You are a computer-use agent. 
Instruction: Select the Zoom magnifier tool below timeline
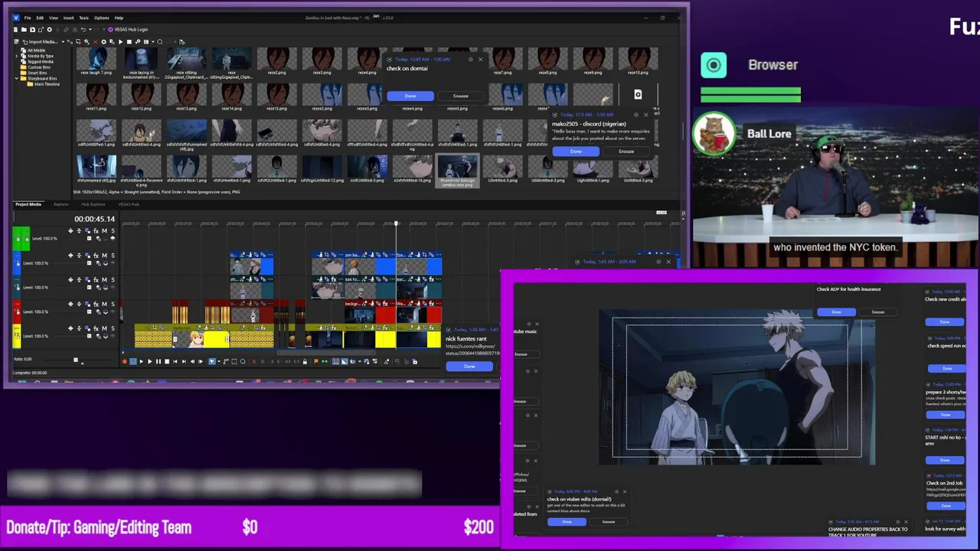coord(243,361)
